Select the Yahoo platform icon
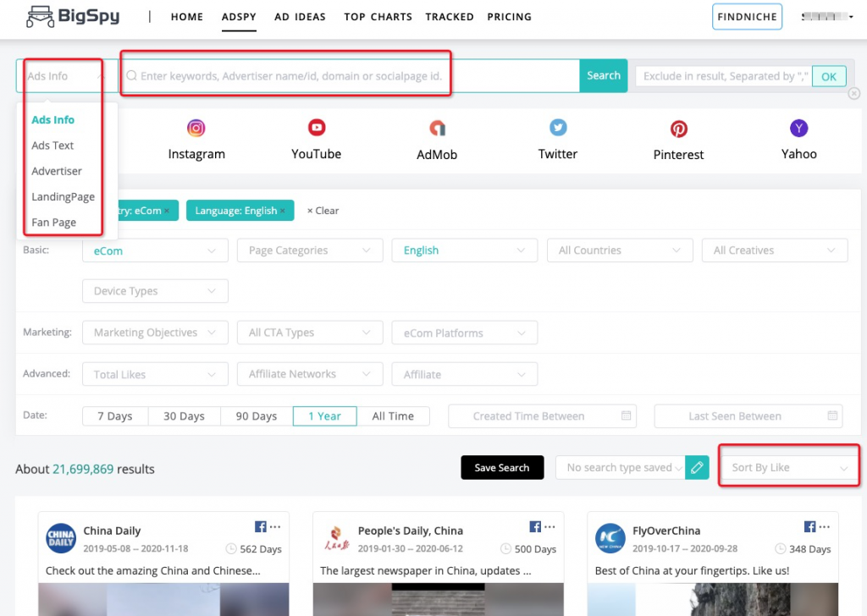 click(799, 128)
